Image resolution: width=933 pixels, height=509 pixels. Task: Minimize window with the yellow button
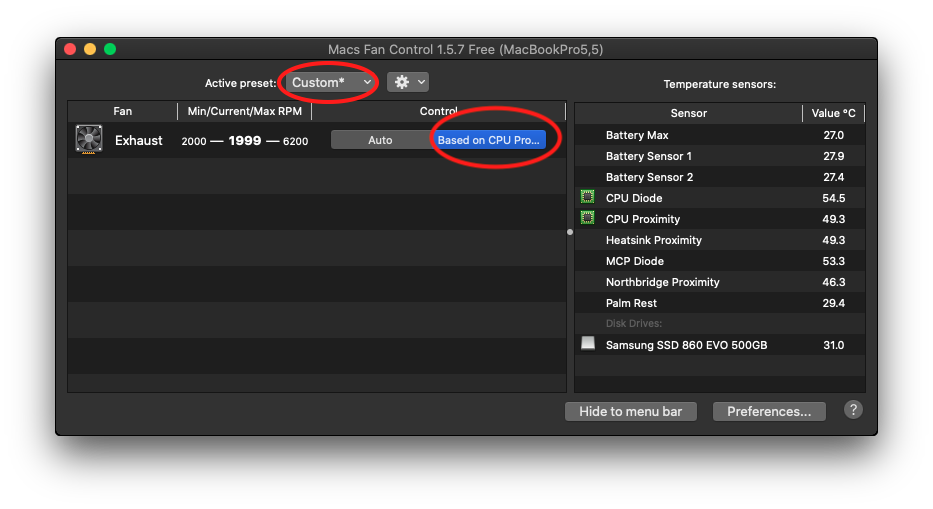(x=90, y=49)
